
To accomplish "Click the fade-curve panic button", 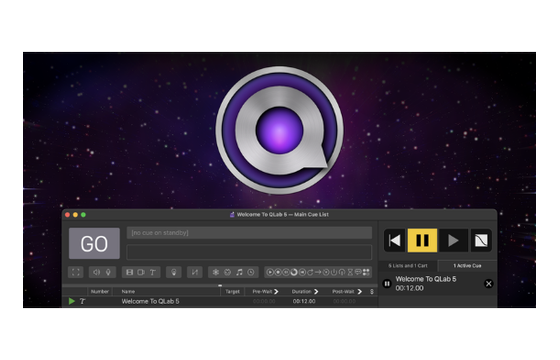I will pos(481,240).
